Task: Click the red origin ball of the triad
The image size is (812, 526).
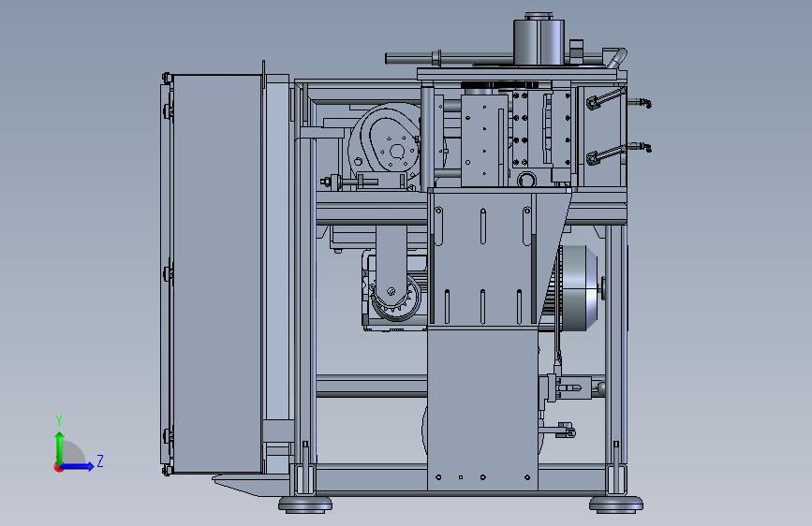Action: click(x=58, y=467)
